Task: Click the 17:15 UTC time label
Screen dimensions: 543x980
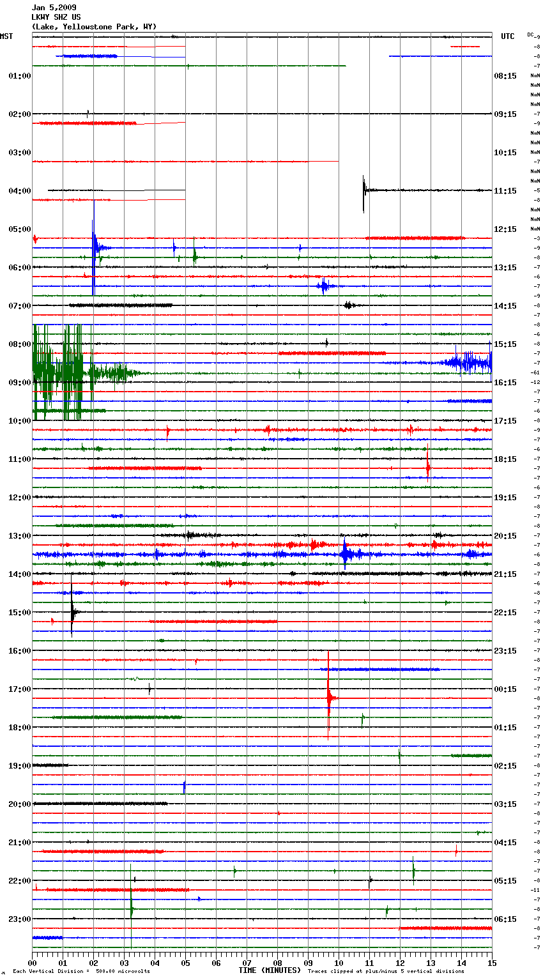Action: pyautogui.click(x=505, y=421)
